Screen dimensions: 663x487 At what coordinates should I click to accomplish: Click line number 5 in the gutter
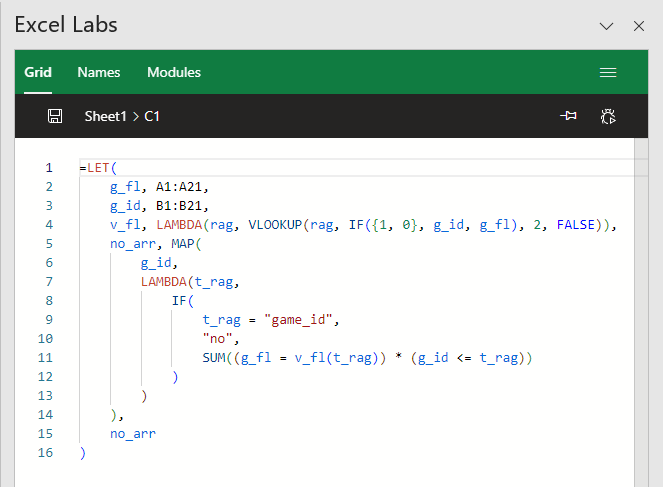[49, 244]
